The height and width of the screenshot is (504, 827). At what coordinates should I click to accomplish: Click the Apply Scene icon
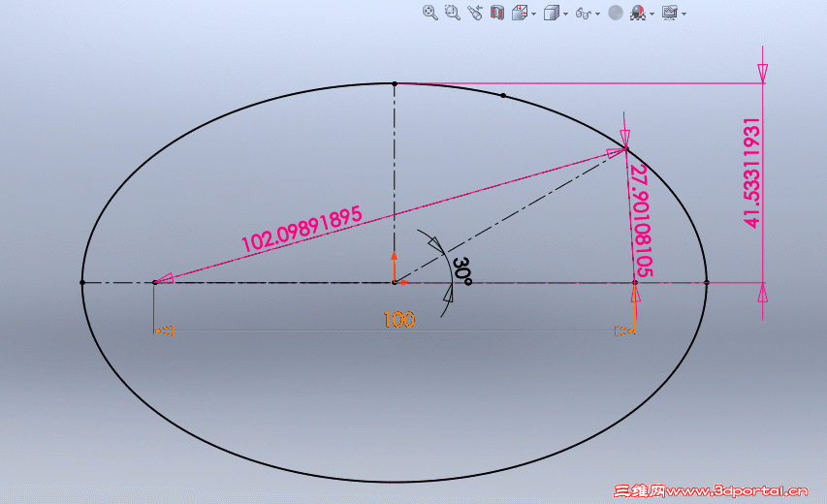638,13
